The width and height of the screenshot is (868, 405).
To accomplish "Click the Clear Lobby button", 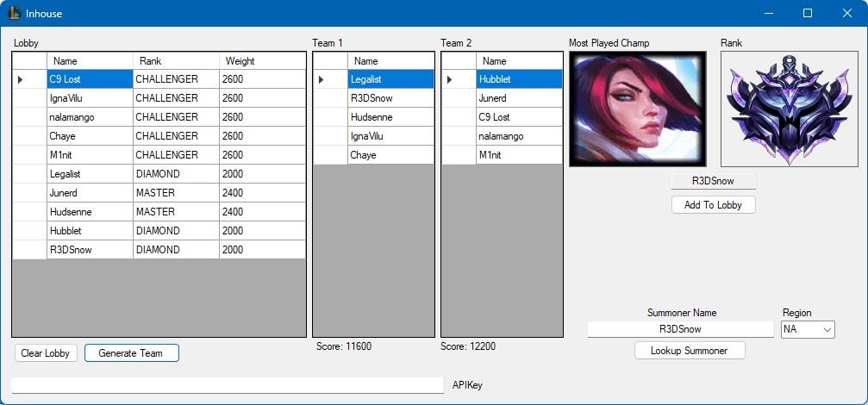I will pyautogui.click(x=46, y=353).
